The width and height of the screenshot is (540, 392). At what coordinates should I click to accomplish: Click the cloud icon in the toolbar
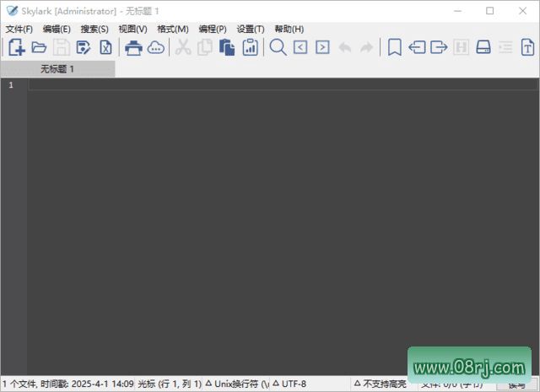[156, 47]
